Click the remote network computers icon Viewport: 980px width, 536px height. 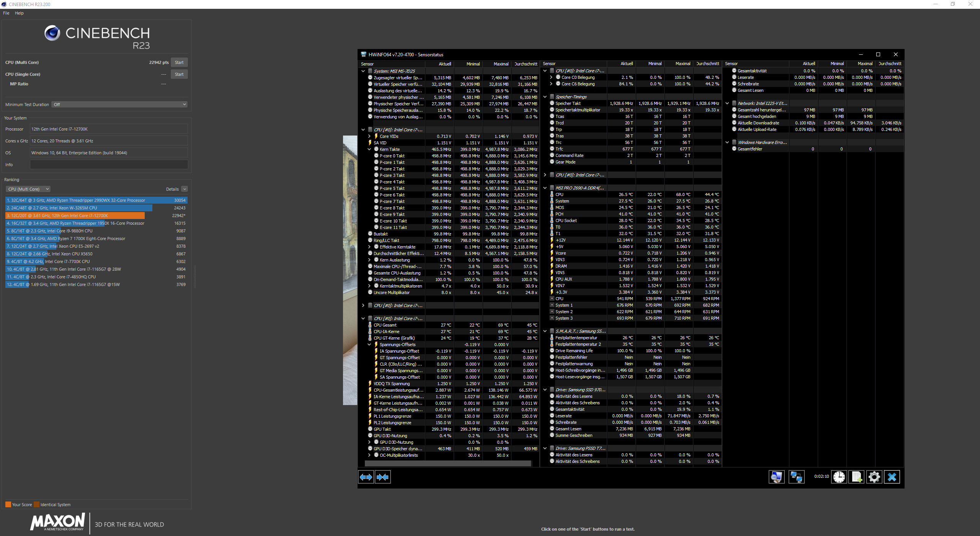pos(797,477)
